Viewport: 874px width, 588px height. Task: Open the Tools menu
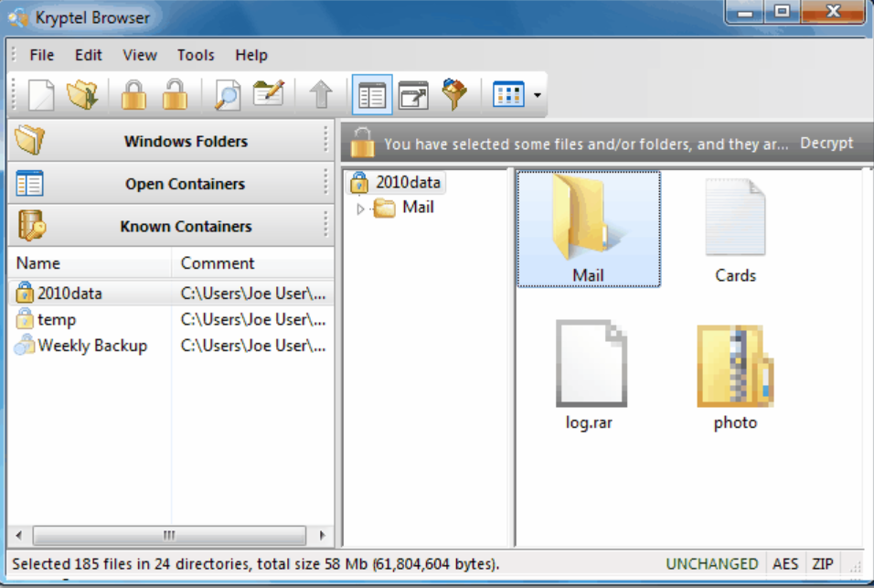pyautogui.click(x=196, y=55)
